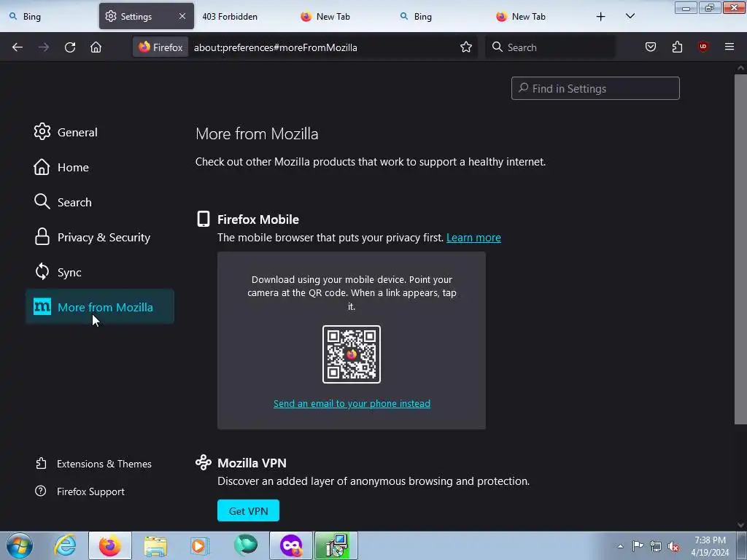Expand the list all tabs chevron
Screen dimensions: 747x560
(x=630, y=17)
